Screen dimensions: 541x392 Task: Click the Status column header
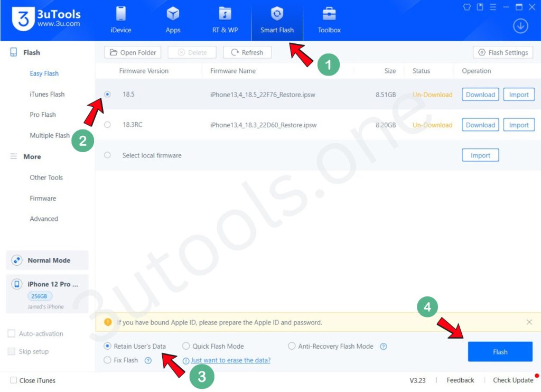[421, 71]
